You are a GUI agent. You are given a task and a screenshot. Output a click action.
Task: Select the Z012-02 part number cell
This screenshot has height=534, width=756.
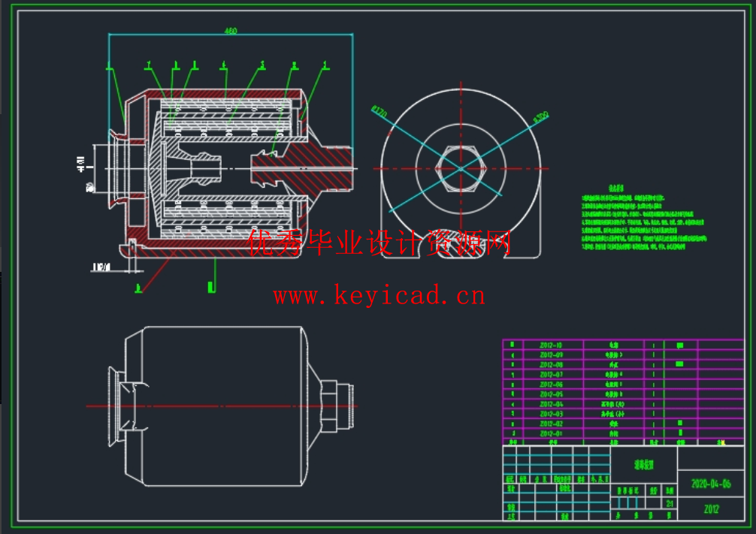pyautogui.click(x=551, y=424)
